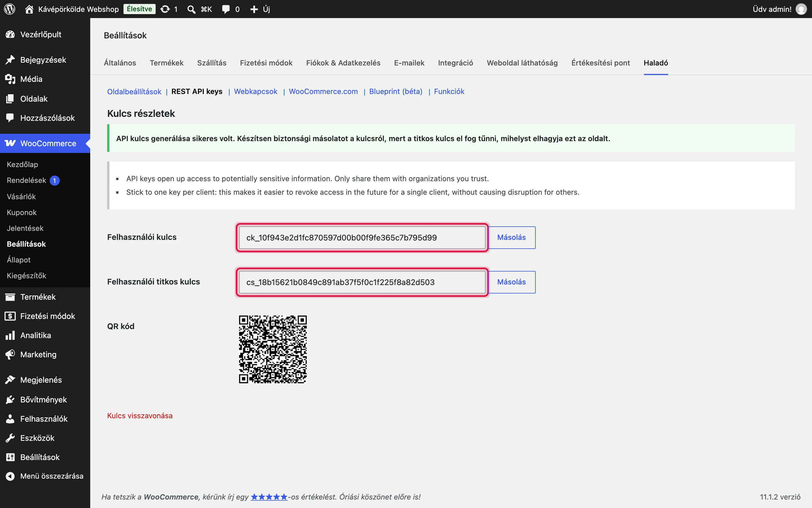Open the WordPress logo menu
812x508 pixels.
pos(10,9)
